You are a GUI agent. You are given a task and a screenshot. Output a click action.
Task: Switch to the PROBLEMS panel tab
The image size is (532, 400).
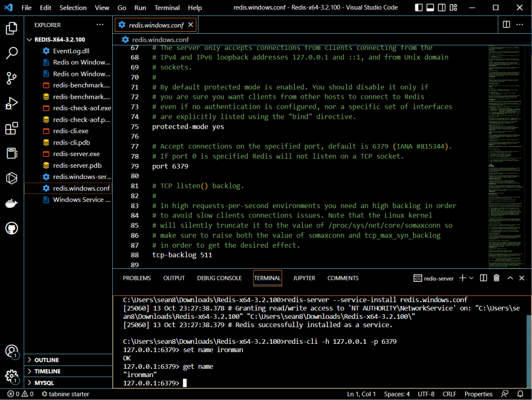[x=137, y=278]
